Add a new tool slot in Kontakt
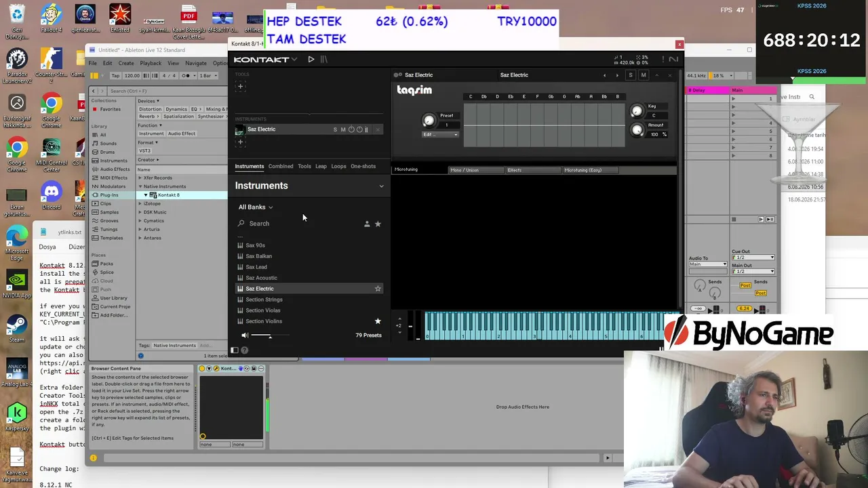 [x=240, y=86]
